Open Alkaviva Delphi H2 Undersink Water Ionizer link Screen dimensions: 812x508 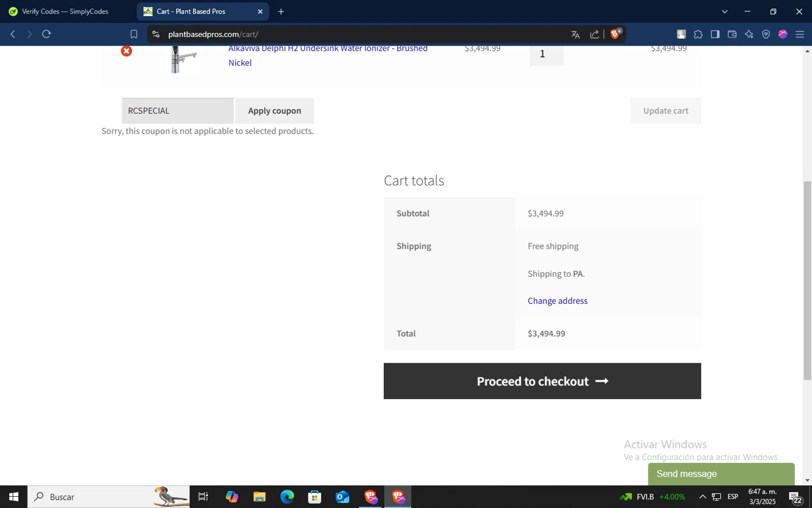click(x=328, y=55)
